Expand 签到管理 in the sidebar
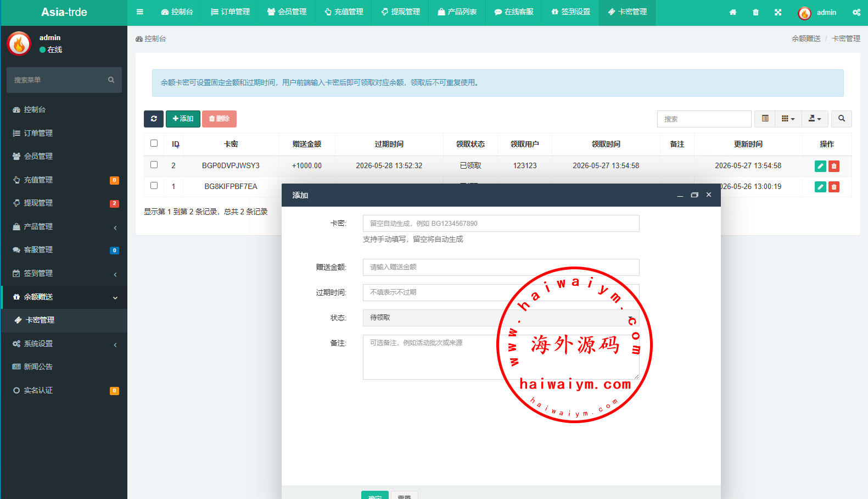Viewport: 868px width, 499px height. 64,273
